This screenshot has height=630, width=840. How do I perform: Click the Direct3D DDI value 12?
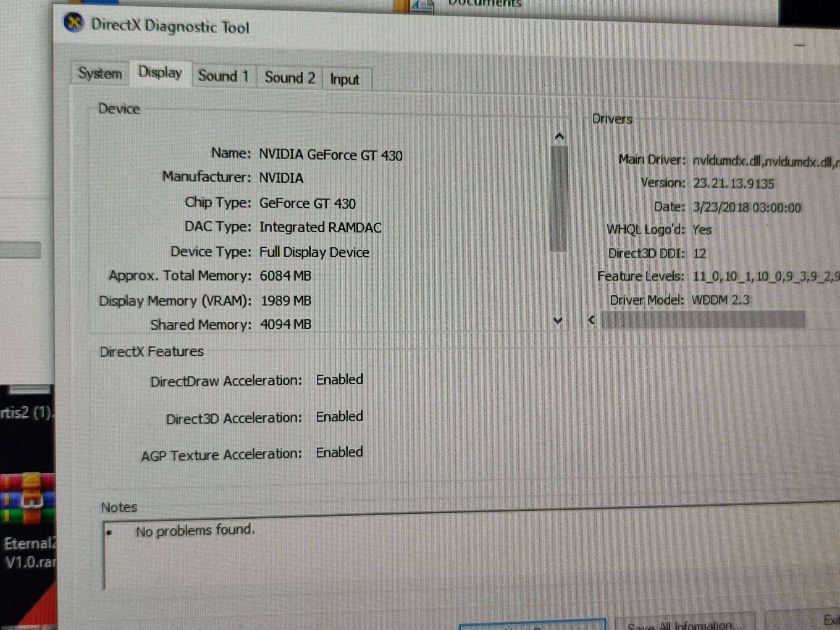tap(699, 253)
